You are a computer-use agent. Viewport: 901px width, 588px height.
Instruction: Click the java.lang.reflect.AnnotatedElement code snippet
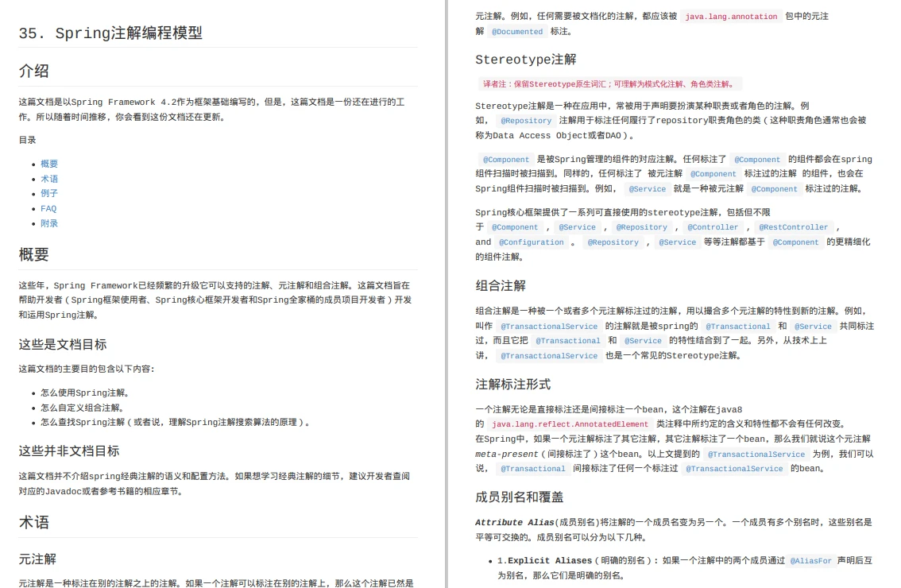pyautogui.click(x=570, y=424)
